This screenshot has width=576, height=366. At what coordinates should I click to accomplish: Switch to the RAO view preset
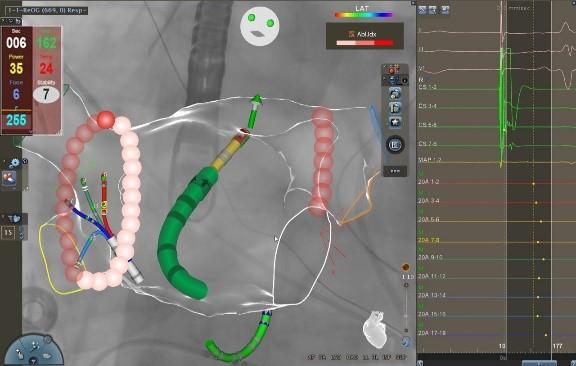351,357
